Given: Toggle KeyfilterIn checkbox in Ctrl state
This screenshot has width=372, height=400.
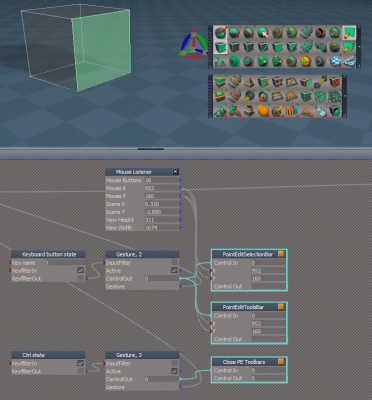Looking at the screenshot, I should [x=80, y=363].
